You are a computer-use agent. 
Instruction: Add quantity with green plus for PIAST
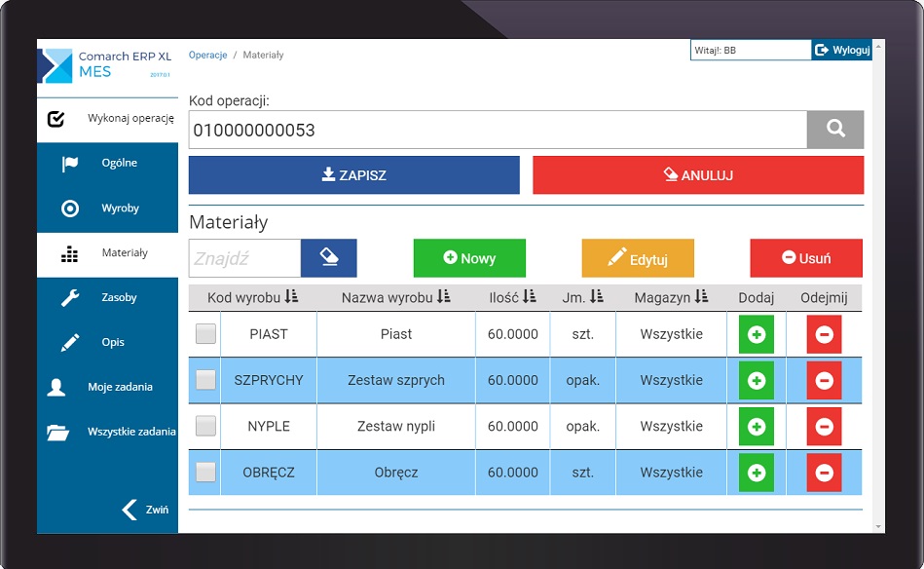(757, 334)
